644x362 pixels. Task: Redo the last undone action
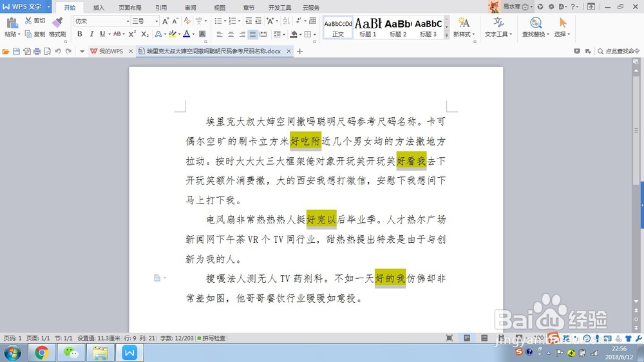[x=69, y=52]
